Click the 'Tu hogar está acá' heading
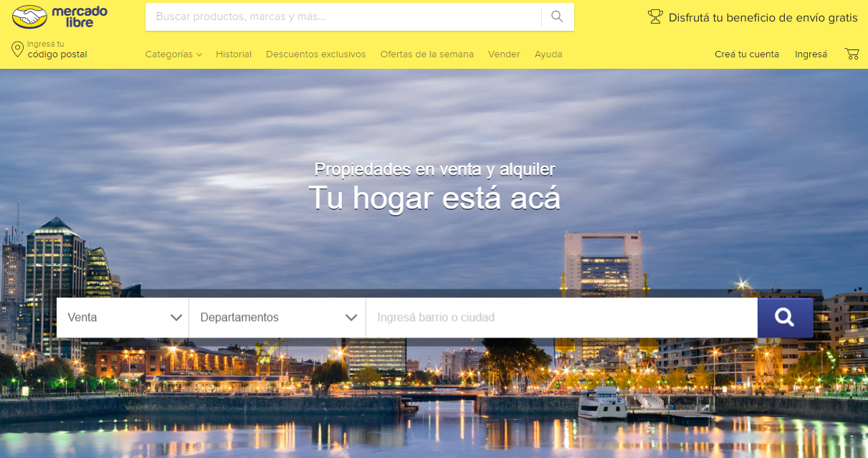868x458 pixels. 434,198
